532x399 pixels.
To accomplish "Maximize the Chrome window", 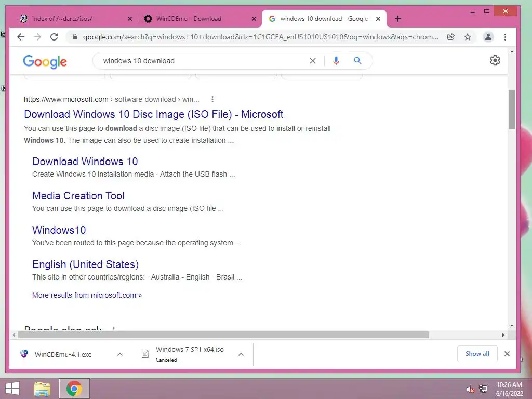I will pyautogui.click(x=487, y=11).
